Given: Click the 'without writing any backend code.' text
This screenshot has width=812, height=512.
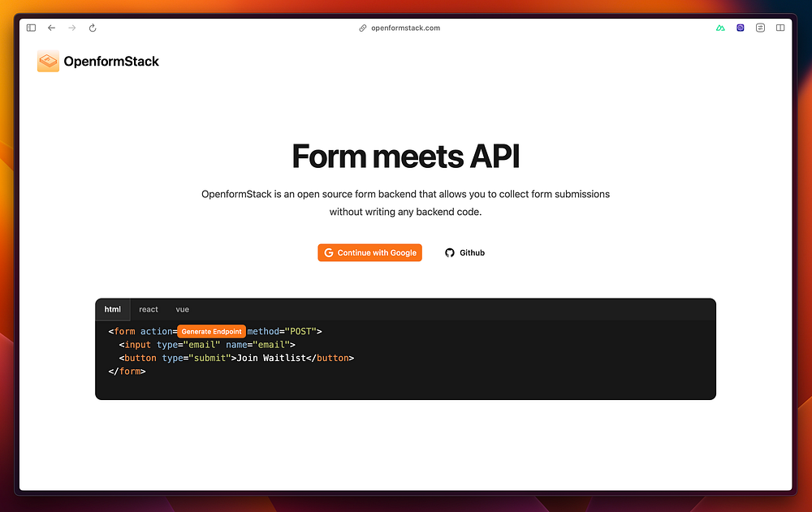Looking at the screenshot, I should (405, 212).
